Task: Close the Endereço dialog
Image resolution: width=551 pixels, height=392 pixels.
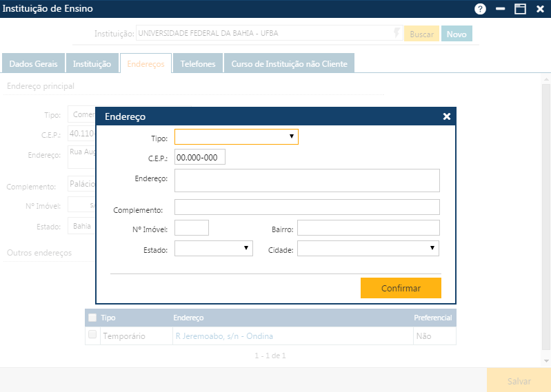Action: point(446,116)
